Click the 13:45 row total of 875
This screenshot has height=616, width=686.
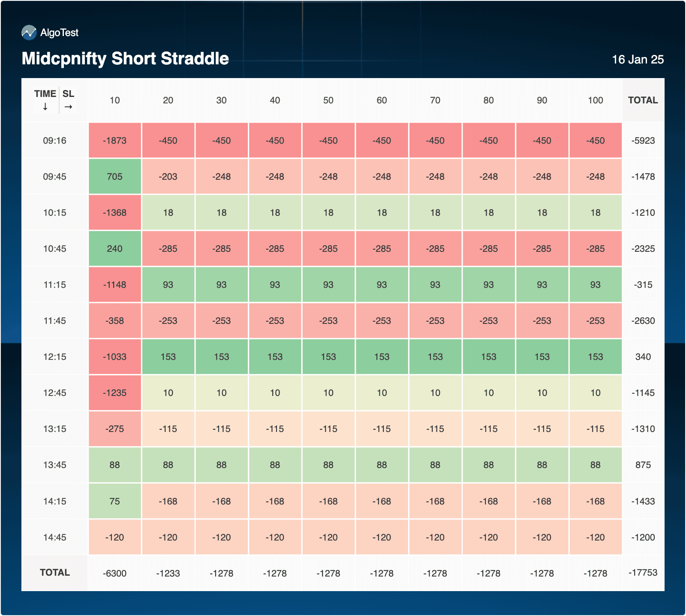click(643, 465)
